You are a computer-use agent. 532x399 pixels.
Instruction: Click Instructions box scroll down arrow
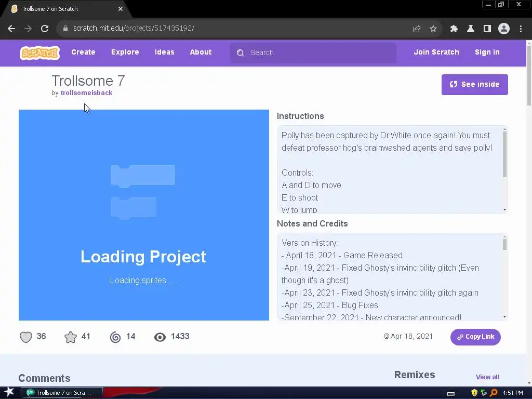click(504, 210)
